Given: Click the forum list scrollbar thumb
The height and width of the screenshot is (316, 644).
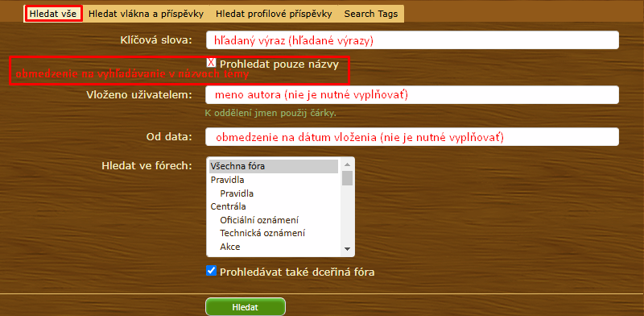Looking at the screenshot, I should tap(348, 177).
